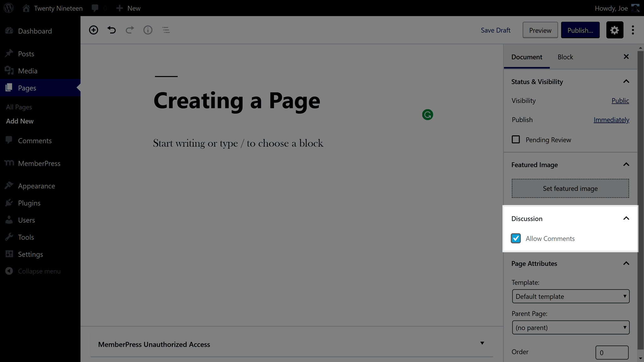This screenshot has width=644, height=362.
Task: Check the Pending Review checkbox
Action: point(516,139)
